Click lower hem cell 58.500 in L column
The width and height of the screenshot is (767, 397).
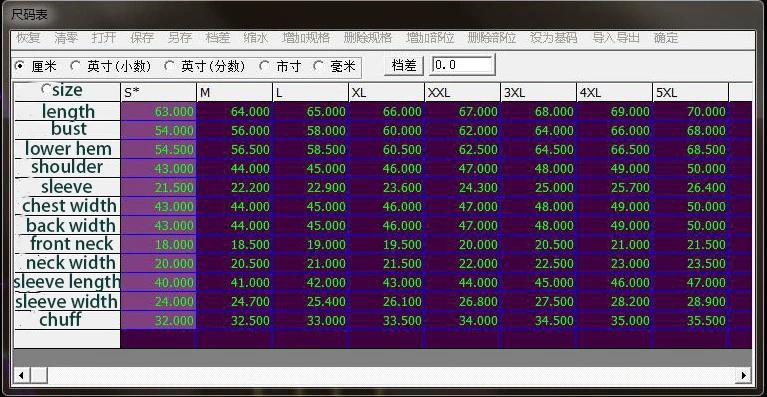[311, 149]
